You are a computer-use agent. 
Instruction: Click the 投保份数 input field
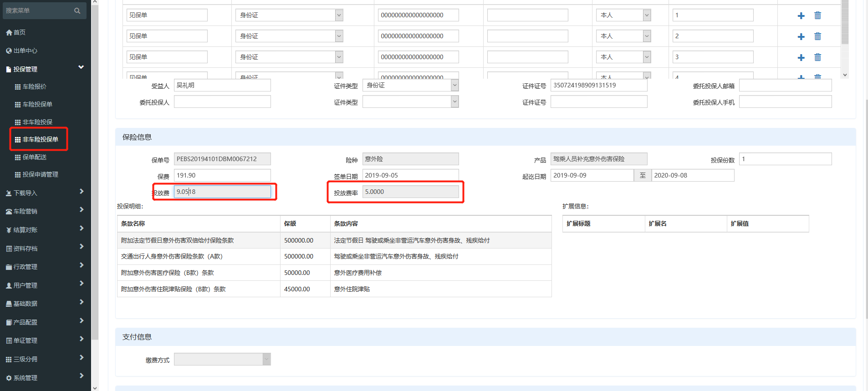pyautogui.click(x=785, y=159)
